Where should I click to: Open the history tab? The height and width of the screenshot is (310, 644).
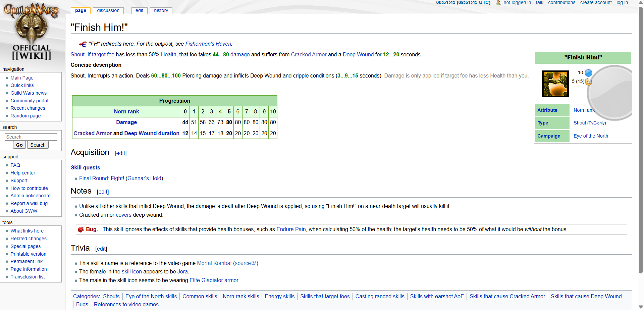161,10
